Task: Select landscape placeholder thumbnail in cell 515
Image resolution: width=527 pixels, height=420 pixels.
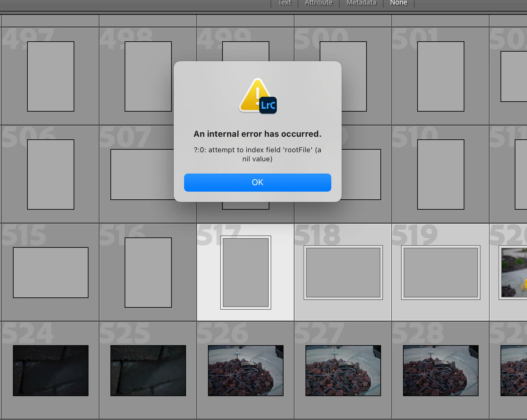Action: pos(51,273)
